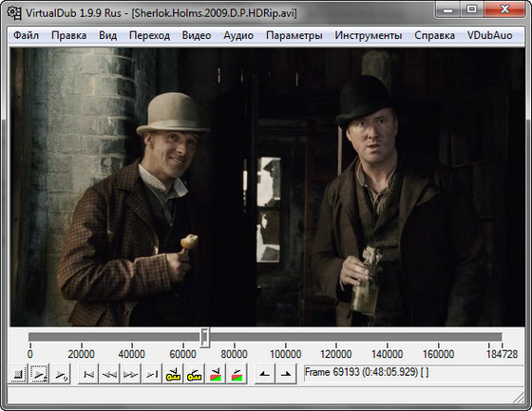The width and height of the screenshot is (532, 411).
Task: Open the Аудио menu
Action: [238, 35]
